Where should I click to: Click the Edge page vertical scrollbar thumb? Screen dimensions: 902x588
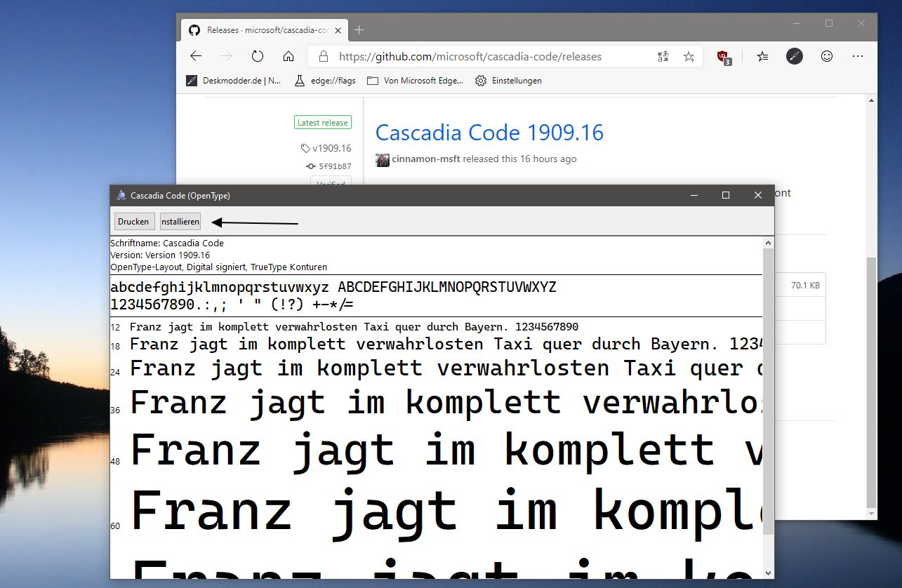871,382
